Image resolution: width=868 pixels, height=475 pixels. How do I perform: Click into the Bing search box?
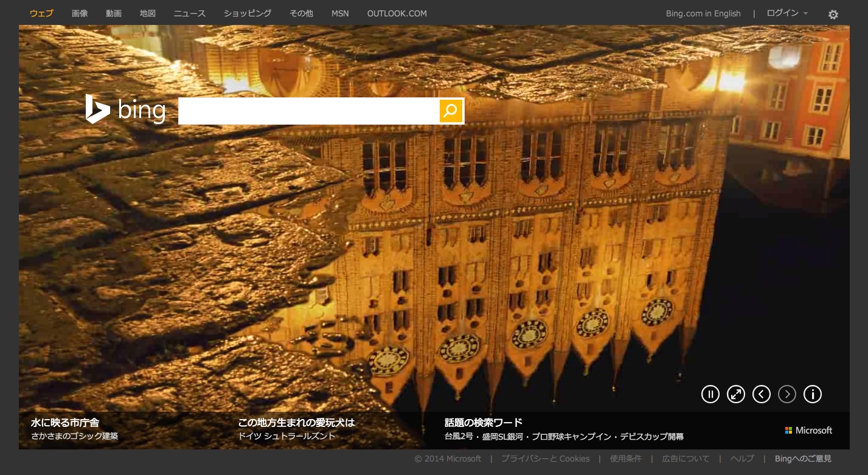(x=308, y=111)
